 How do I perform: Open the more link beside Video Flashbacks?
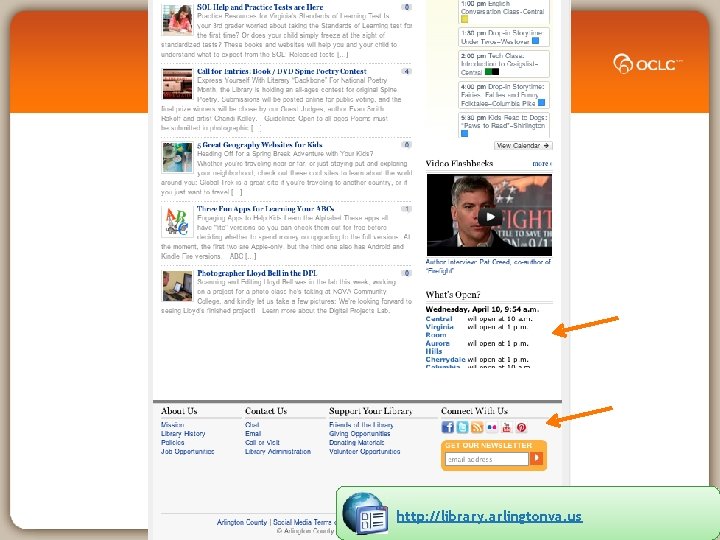point(542,163)
